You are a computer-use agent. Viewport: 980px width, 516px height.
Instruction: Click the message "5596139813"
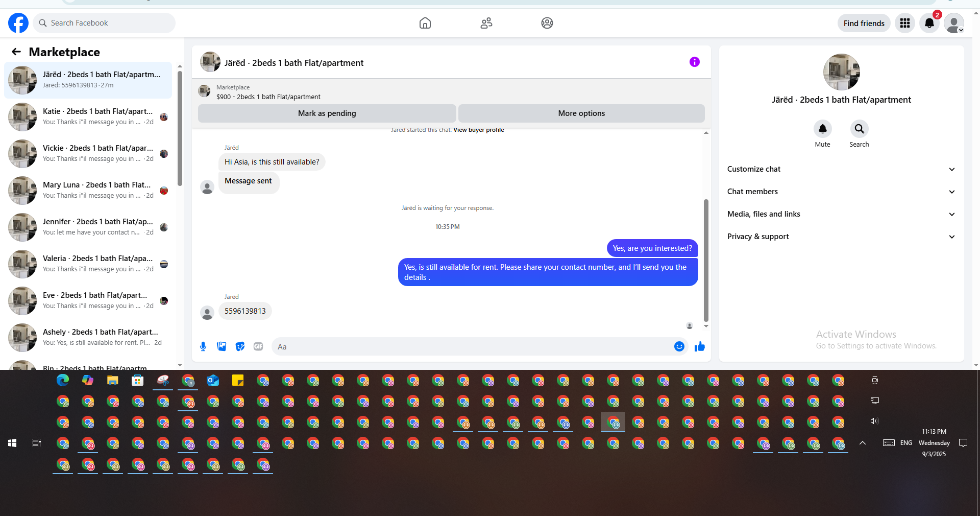[245, 311]
